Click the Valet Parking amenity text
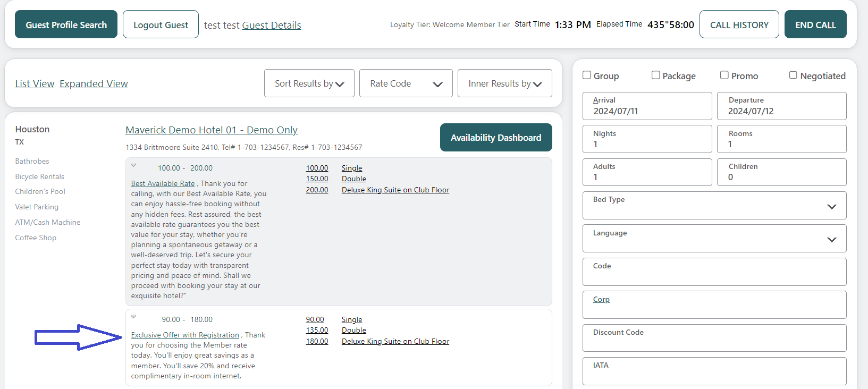Image resolution: width=868 pixels, height=389 pixels. [37, 207]
